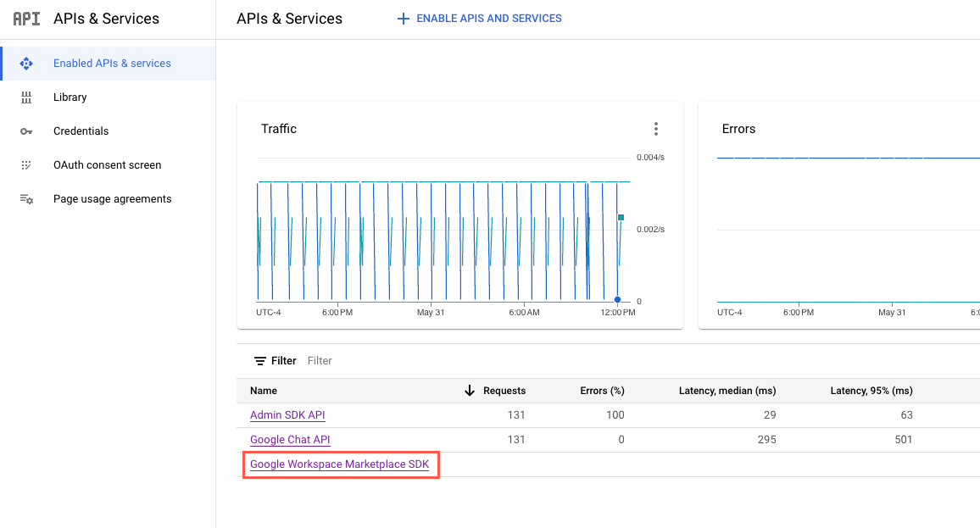
Task: Click the Page usage agreements icon
Action: point(26,199)
